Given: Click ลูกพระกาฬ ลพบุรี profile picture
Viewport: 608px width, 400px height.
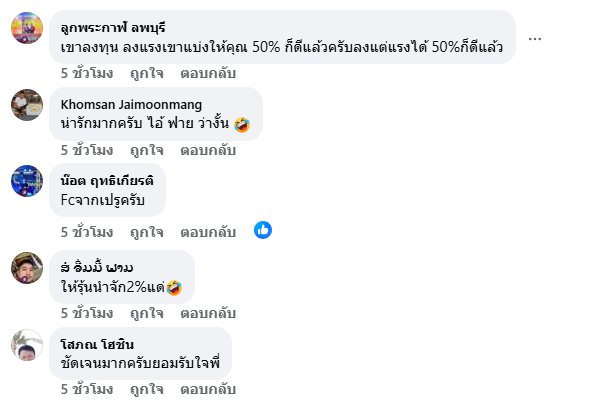Looking at the screenshot, I should tap(26, 28).
